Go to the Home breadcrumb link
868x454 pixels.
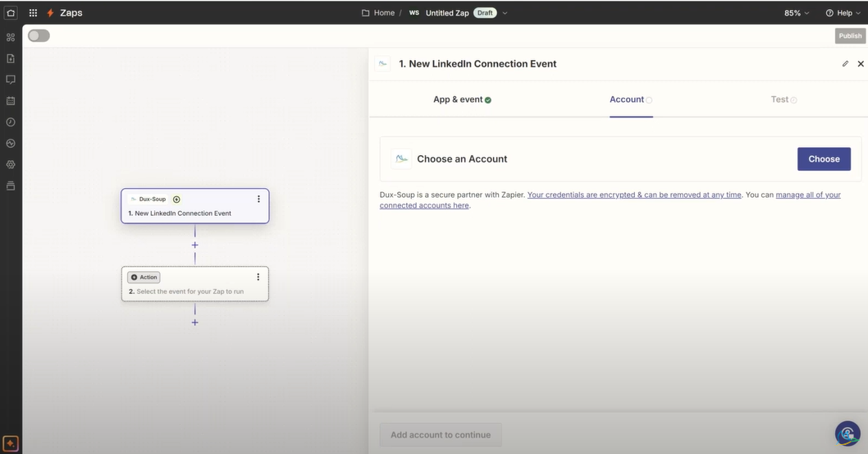click(384, 13)
